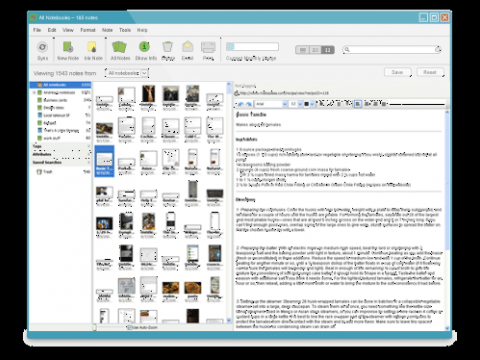
Task: Click the note title Basic Tamales
Action: point(251,115)
